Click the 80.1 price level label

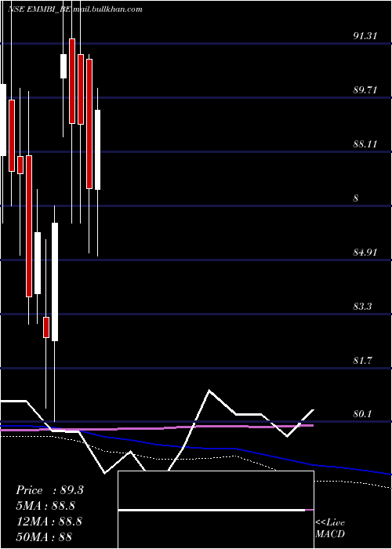click(362, 414)
